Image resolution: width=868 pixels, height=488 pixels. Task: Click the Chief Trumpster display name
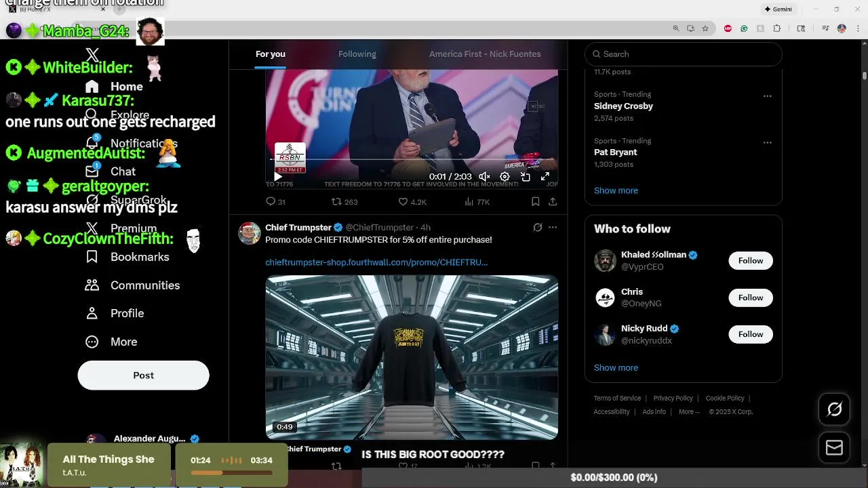(298, 228)
